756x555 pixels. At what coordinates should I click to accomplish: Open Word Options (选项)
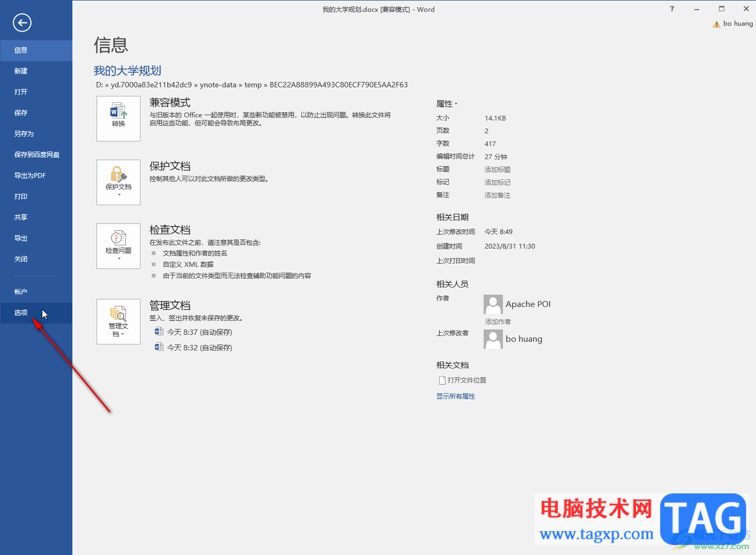(x=36, y=313)
